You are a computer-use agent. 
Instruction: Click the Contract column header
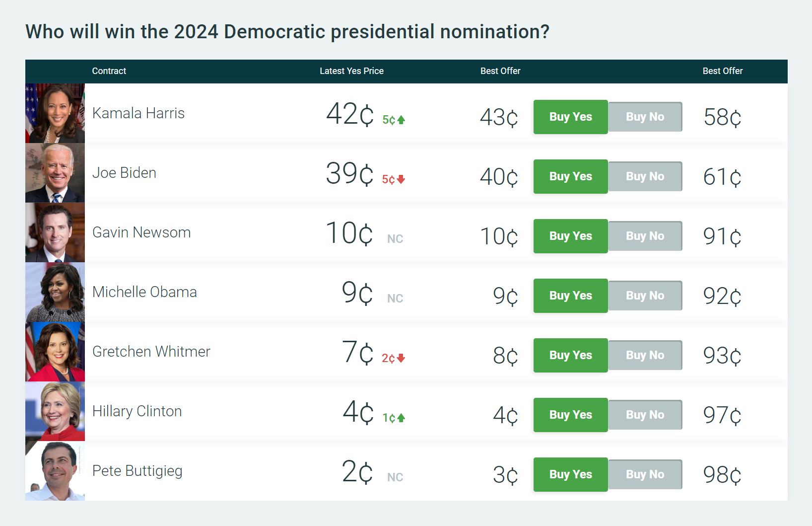click(x=109, y=71)
